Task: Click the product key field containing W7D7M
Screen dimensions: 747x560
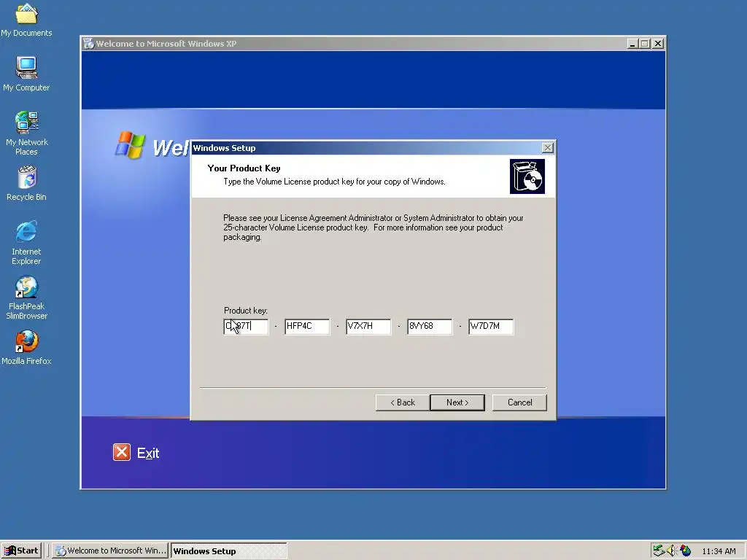Action: [491, 327]
